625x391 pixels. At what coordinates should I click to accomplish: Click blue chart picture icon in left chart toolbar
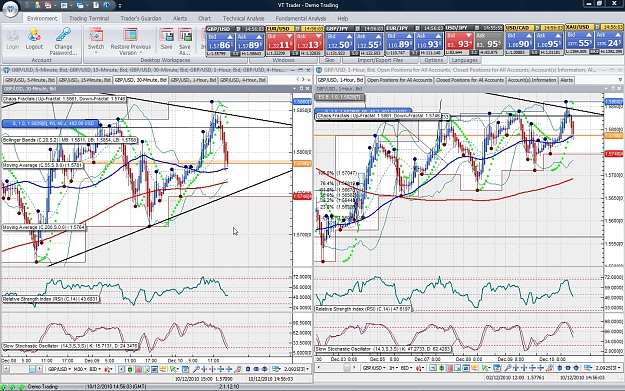tap(154, 369)
